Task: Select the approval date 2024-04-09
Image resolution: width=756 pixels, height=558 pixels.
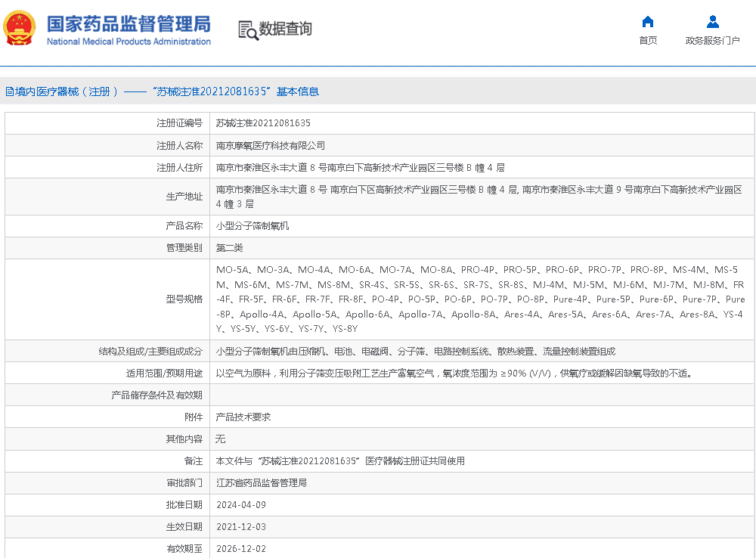Action: pyautogui.click(x=241, y=504)
